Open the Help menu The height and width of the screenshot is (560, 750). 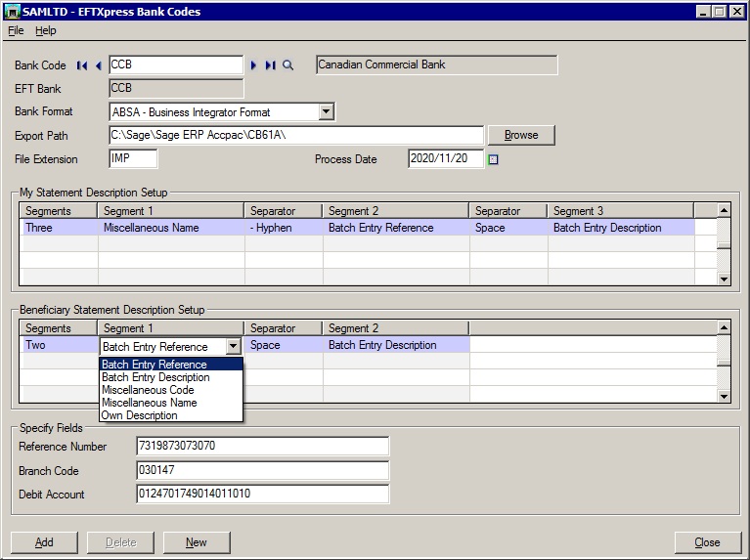[x=45, y=30]
